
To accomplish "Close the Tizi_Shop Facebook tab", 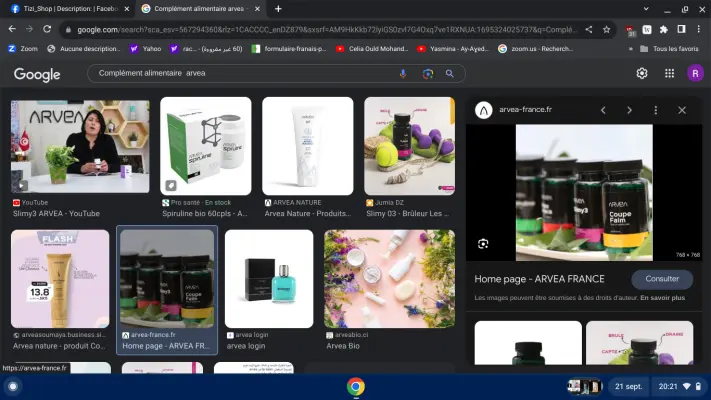I will [x=127, y=9].
